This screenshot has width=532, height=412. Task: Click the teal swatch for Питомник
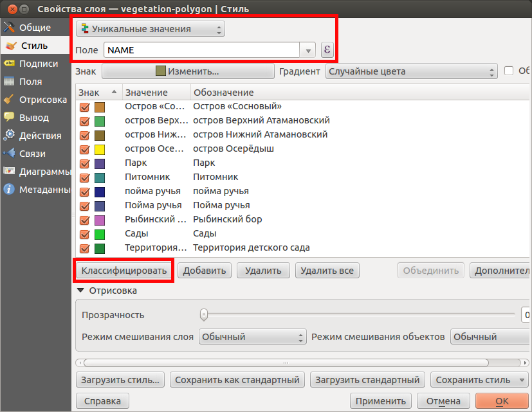100,177
